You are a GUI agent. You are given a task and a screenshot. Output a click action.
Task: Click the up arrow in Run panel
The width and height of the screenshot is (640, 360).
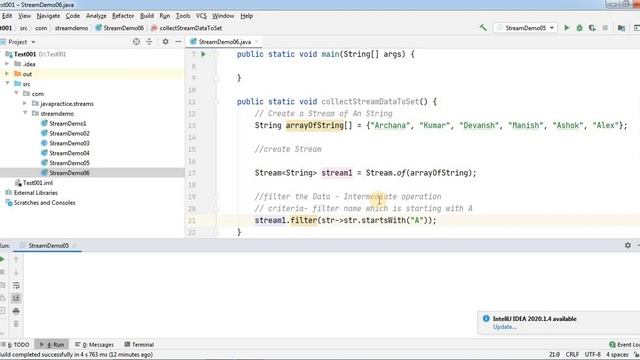tap(16, 259)
